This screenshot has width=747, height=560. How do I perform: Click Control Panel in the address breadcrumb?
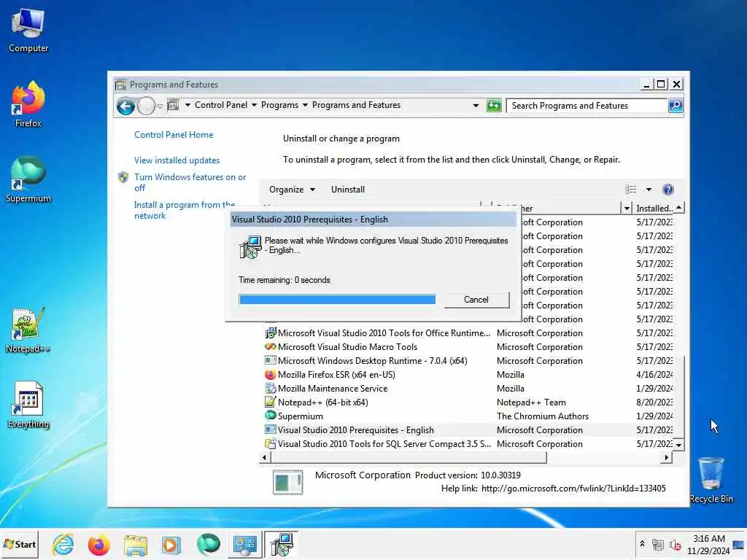click(x=221, y=105)
